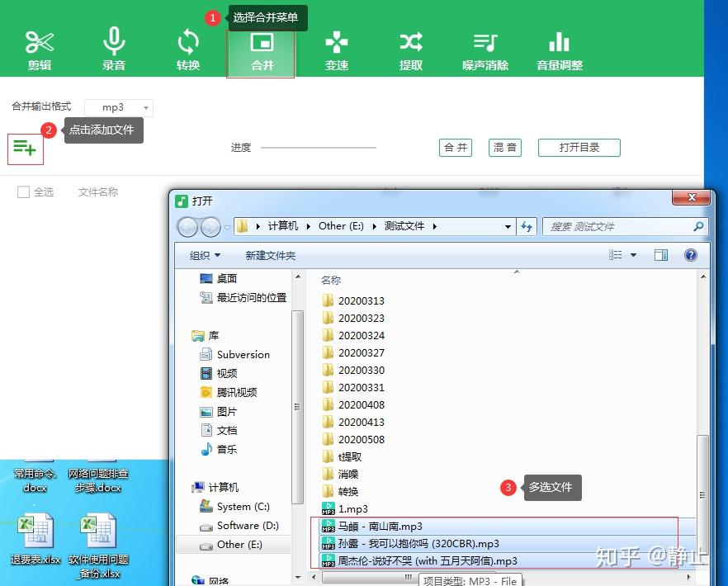The image size is (728, 586).
Task: Click the 进度 progress bar
Action: tap(319, 148)
